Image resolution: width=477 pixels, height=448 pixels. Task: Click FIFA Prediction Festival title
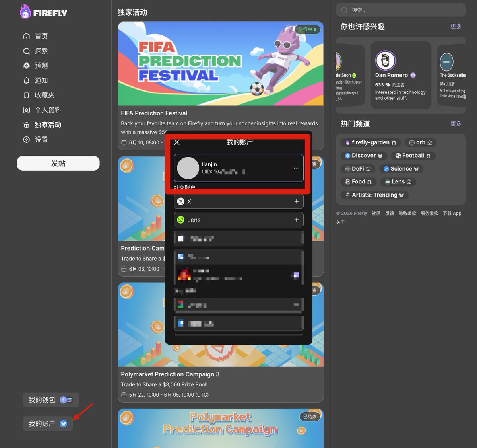click(x=154, y=113)
